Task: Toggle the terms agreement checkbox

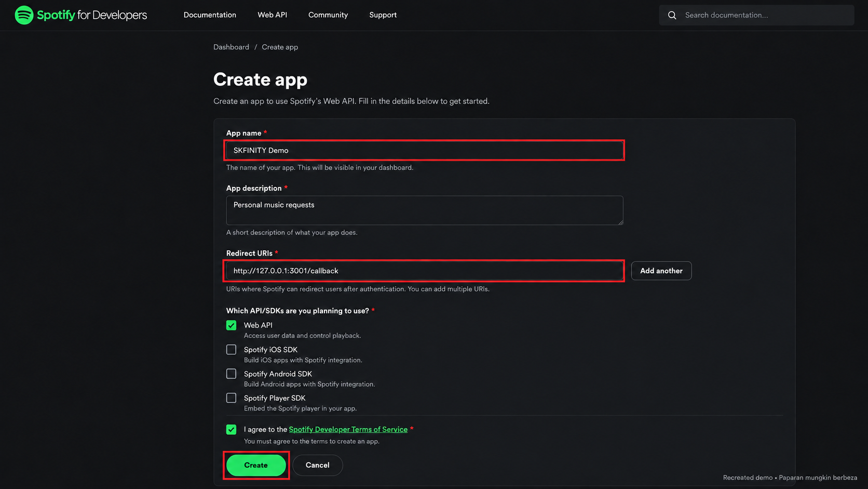Action: pos(232,429)
